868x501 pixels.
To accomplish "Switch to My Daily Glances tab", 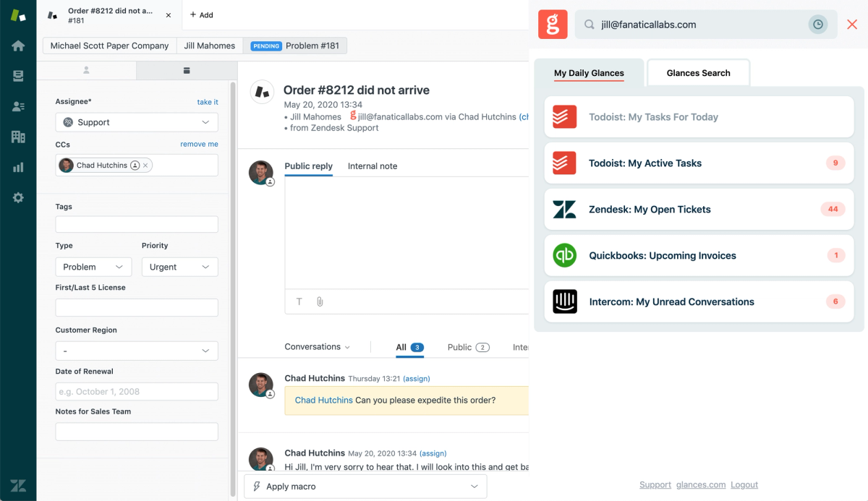I will (x=589, y=73).
